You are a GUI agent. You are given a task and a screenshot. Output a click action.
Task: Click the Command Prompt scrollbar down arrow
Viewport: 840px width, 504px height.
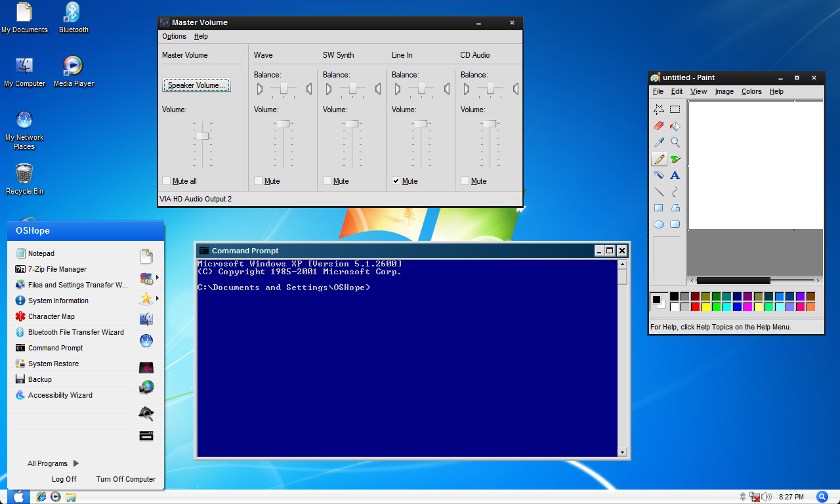pyautogui.click(x=622, y=452)
